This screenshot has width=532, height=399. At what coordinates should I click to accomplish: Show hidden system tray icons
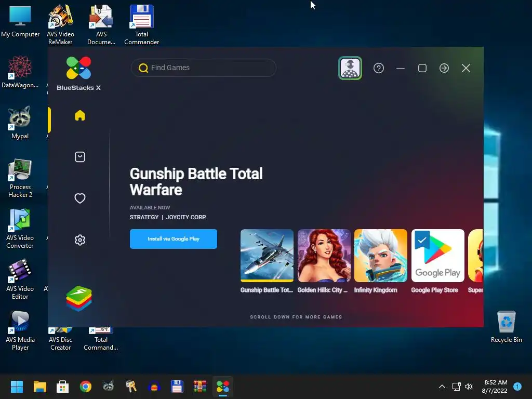pyautogui.click(x=442, y=387)
